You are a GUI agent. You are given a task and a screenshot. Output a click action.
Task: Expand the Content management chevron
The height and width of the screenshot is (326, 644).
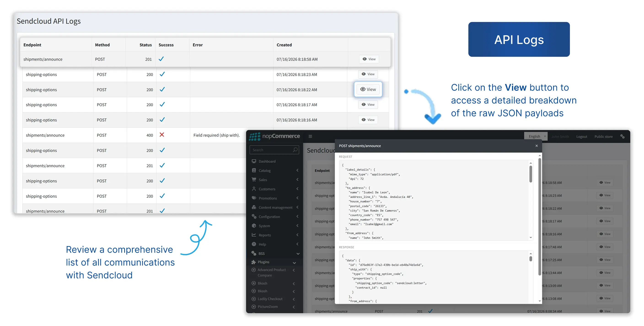298,207
